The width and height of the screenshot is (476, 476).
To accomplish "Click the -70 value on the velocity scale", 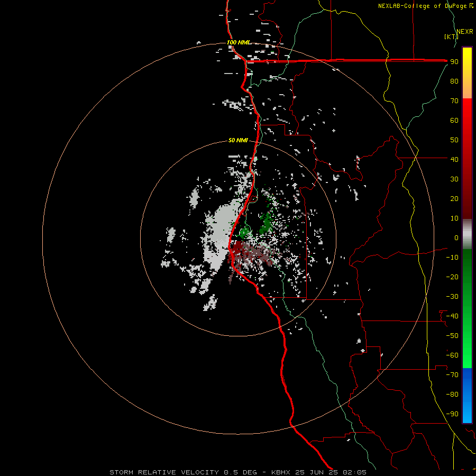I will [x=452, y=375].
